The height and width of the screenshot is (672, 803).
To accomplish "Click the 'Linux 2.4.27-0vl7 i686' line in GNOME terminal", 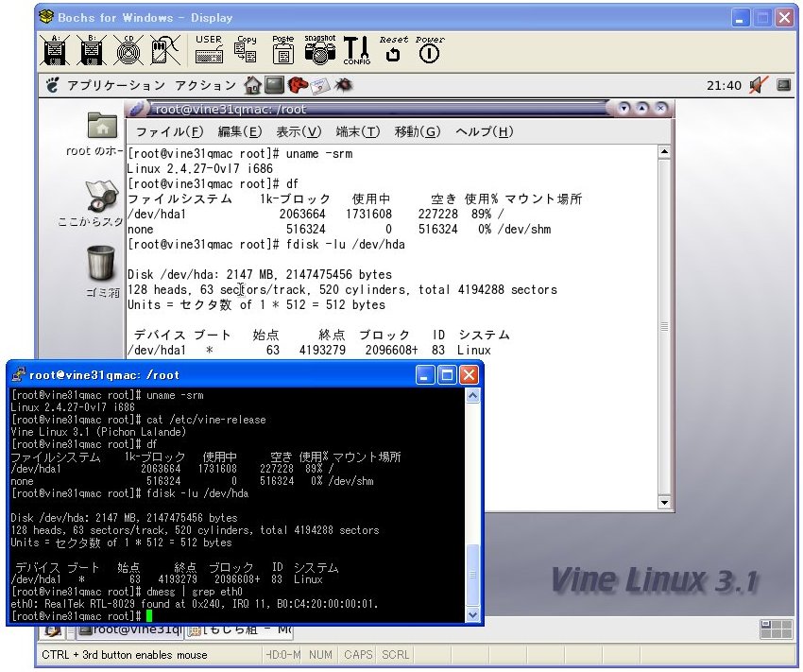I will (199, 168).
